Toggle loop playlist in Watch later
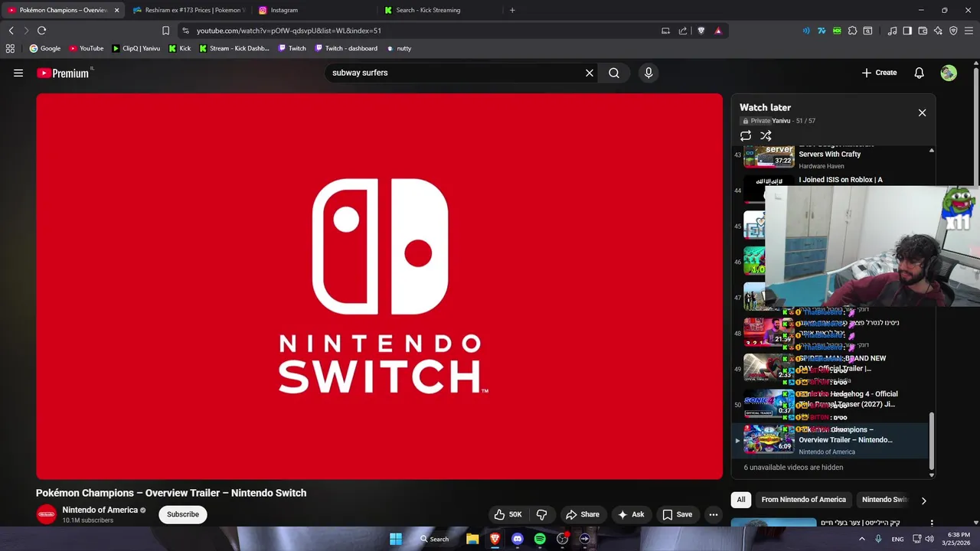Screen dimensions: 980x551 746,135
